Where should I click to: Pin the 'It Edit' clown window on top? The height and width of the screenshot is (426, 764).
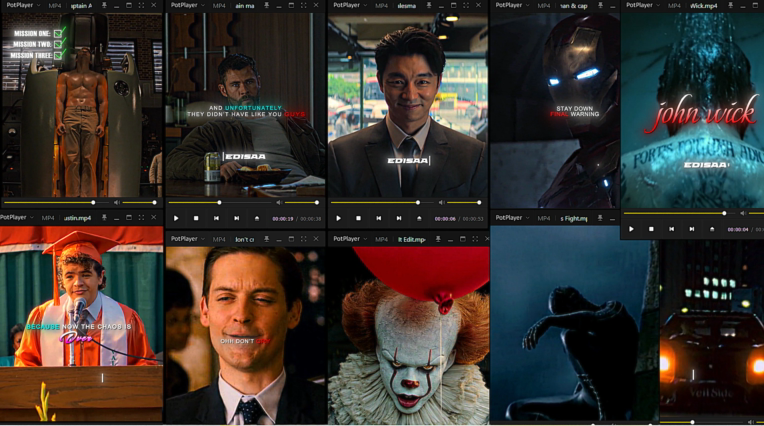coord(438,239)
